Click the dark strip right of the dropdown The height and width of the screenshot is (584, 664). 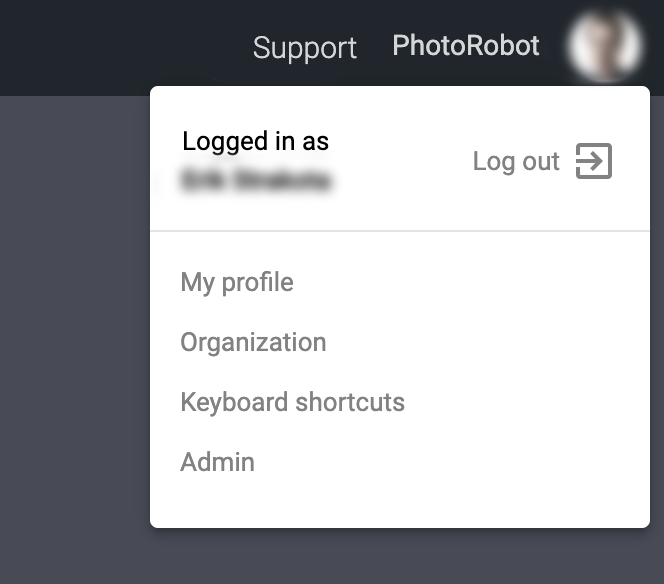tap(657, 300)
